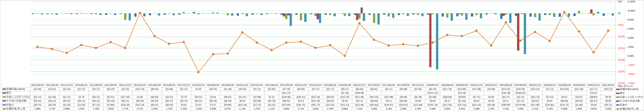Select the 2015/09/30 date column header

point(286,85)
